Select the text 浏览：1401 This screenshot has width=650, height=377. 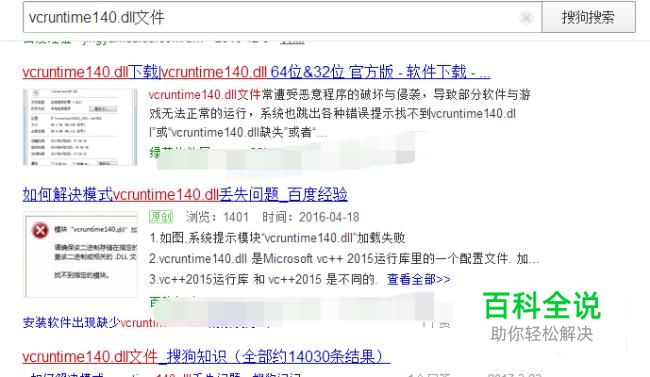point(217,217)
